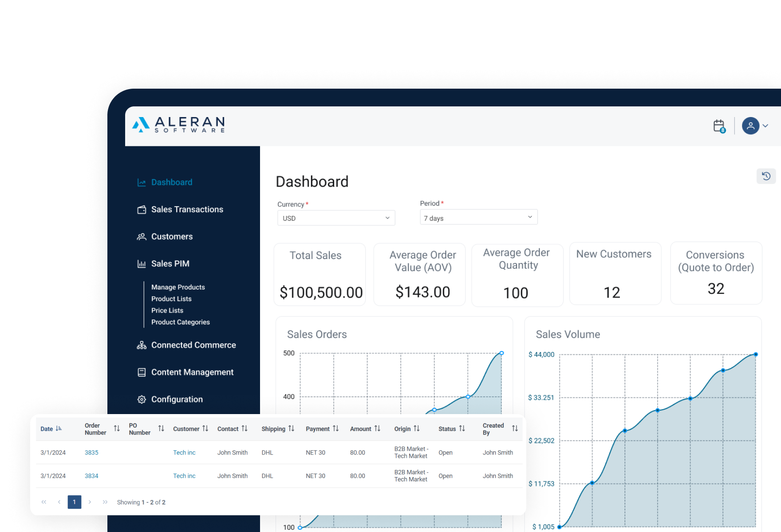The height and width of the screenshot is (532, 781).
Task: Open Configuration menu item
Action: coord(177,399)
